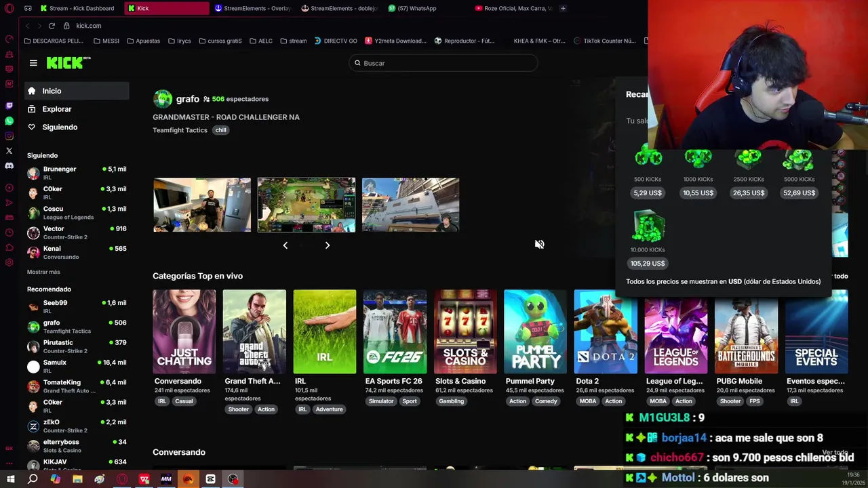The image size is (868, 488).
Task: View site info padlock for kick.com
Action: click(x=66, y=26)
